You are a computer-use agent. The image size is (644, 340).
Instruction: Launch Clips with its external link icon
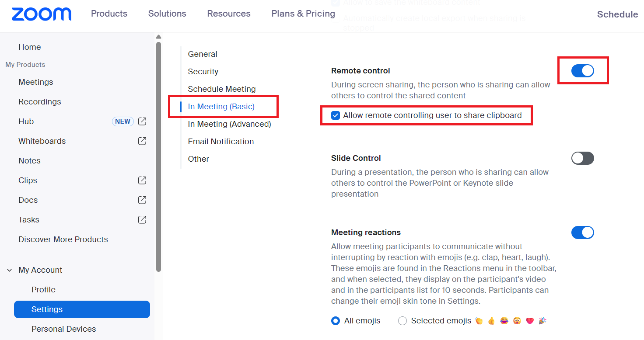coord(142,180)
